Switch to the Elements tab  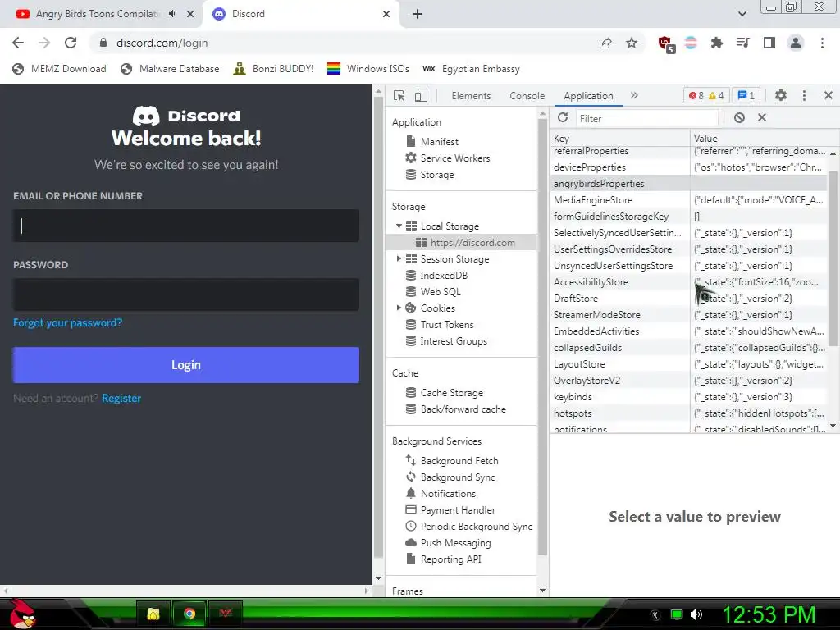tap(471, 96)
